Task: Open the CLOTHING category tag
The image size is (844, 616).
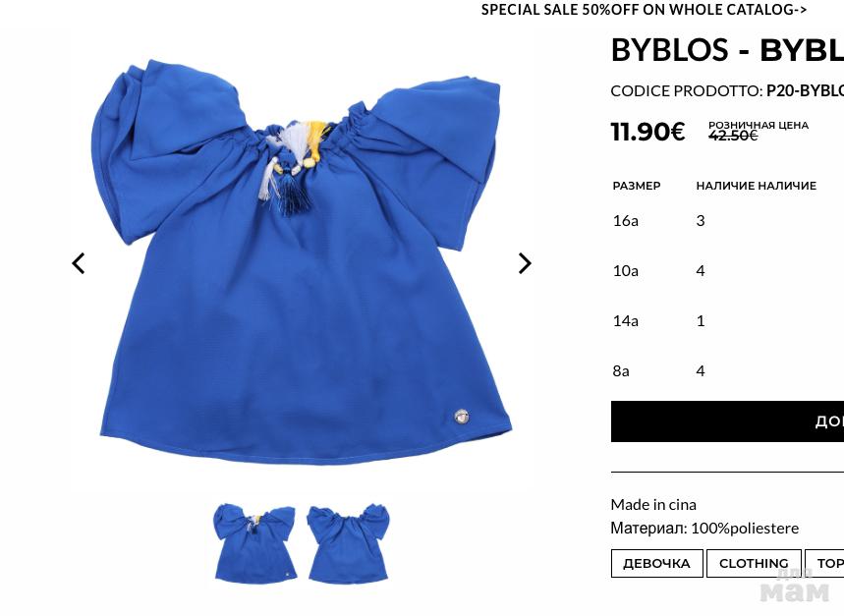Action: 754,563
